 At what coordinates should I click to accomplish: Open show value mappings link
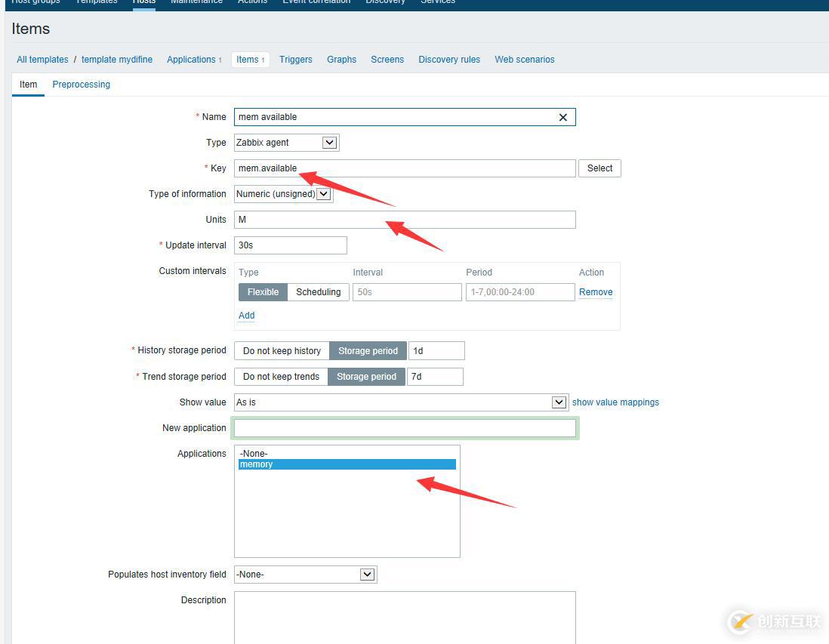(x=615, y=402)
